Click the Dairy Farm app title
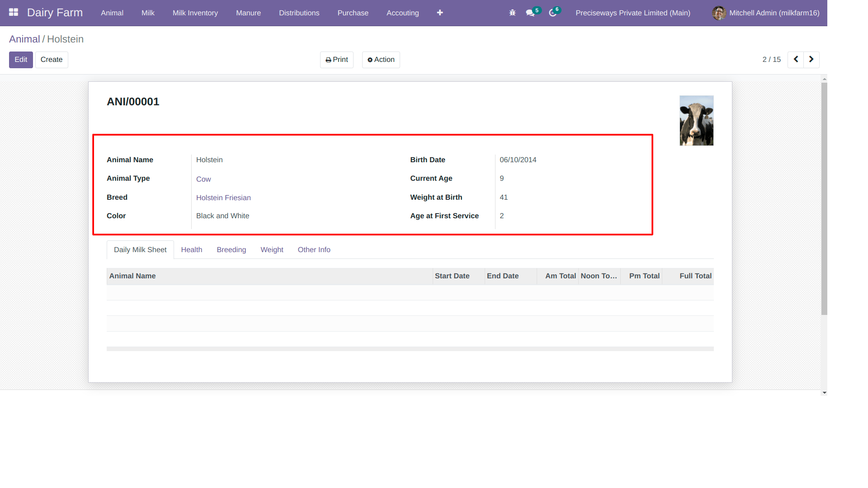This screenshot has height=488, width=868. coord(55,12)
